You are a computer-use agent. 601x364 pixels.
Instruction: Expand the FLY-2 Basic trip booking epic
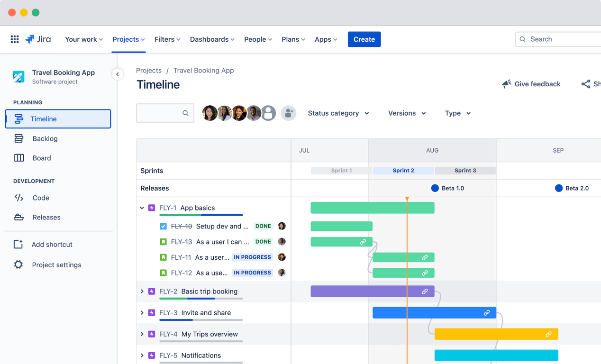[142, 291]
